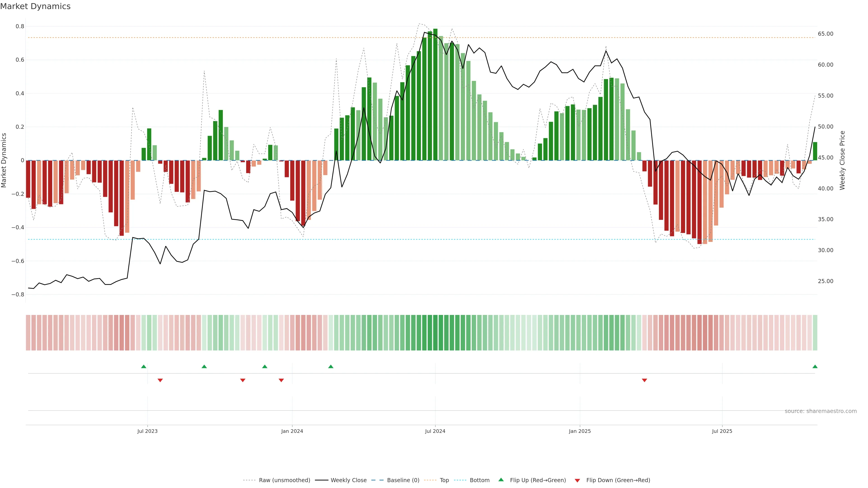This screenshot has height=488, width=868.
Task: Click the red flip-down marker in 2025
Action: click(644, 380)
